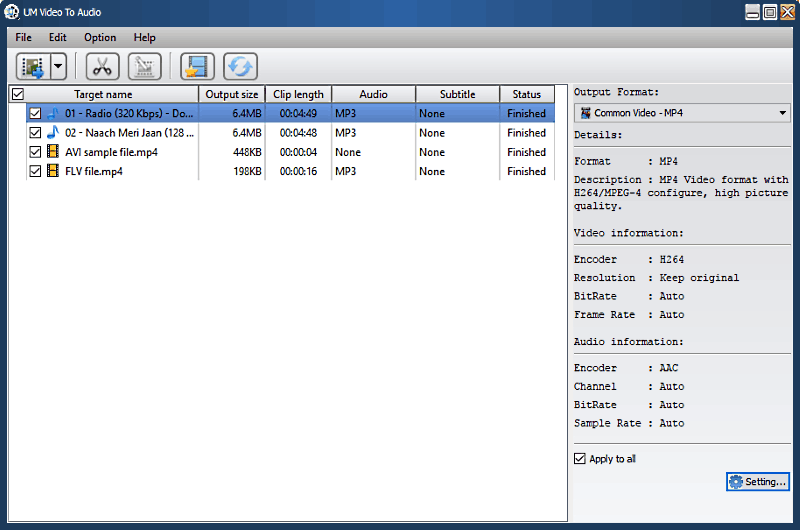Uncheck the AVI sample file.mp4 checkbox
This screenshot has width=800, height=530.
tap(35, 152)
